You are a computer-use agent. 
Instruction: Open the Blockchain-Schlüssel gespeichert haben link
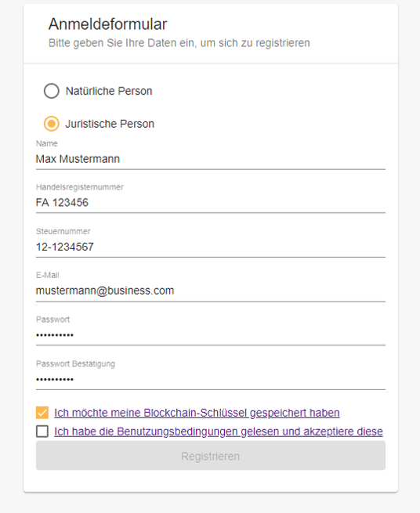click(x=197, y=413)
